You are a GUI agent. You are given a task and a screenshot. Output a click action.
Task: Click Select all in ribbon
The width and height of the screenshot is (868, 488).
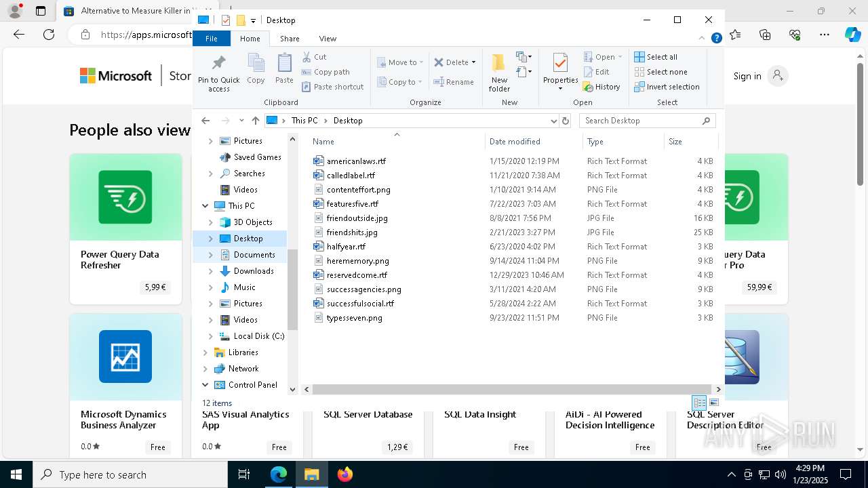pos(656,57)
